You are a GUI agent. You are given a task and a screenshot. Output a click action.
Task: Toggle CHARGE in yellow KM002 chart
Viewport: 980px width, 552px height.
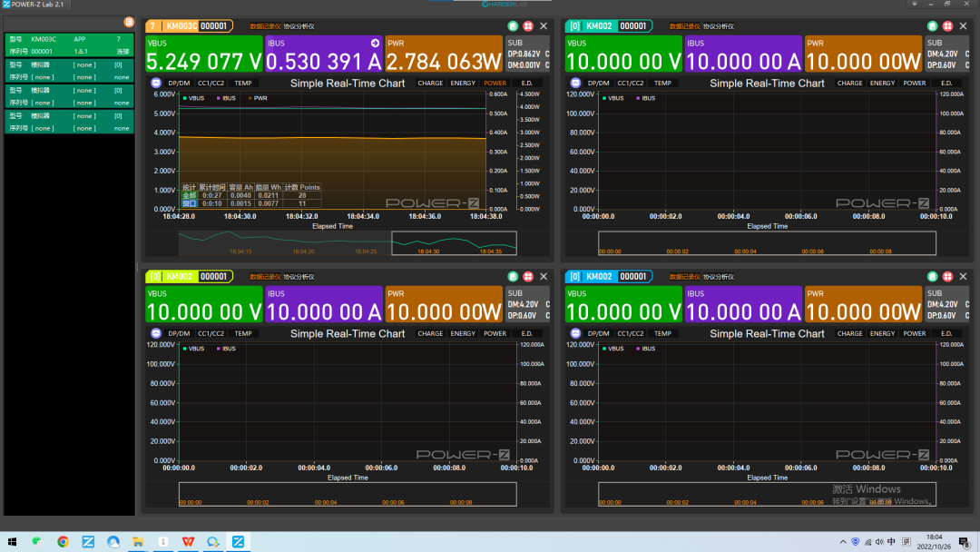(430, 334)
